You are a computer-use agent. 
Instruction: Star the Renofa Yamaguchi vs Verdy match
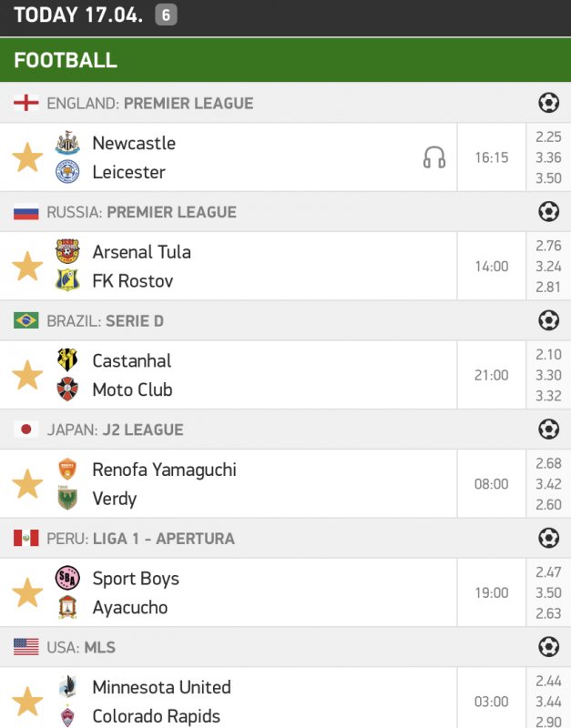tap(27, 484)
